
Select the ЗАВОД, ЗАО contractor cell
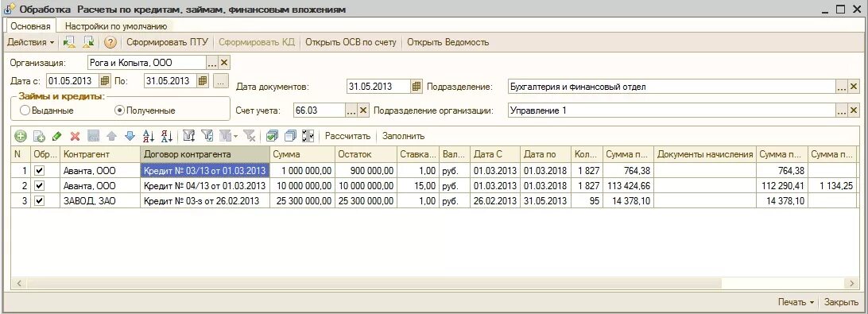tap(100, 200)
